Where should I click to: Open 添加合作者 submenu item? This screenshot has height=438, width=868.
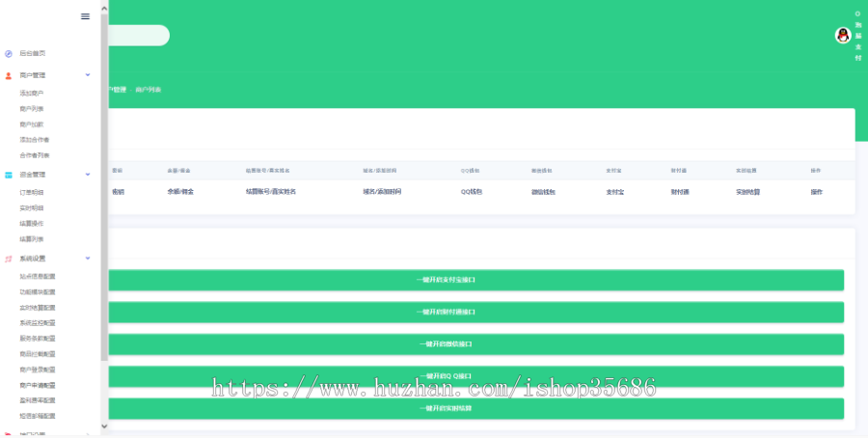(x=35, y=140)
